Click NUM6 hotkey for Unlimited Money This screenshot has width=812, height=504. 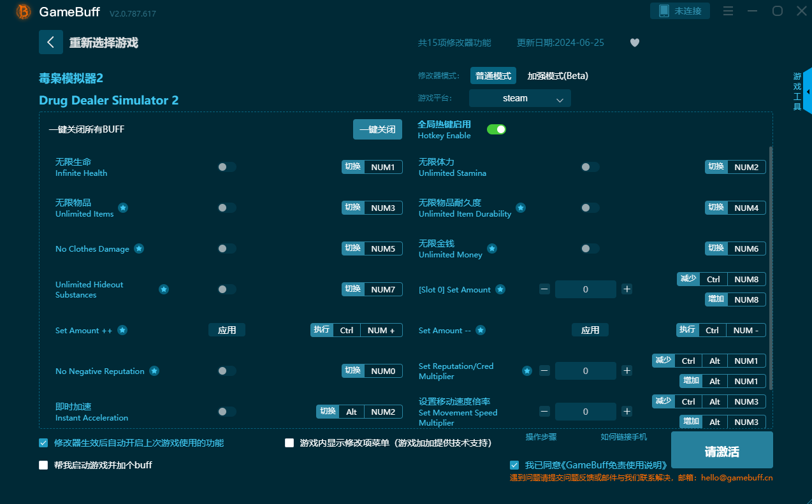(x=746, y=248)
